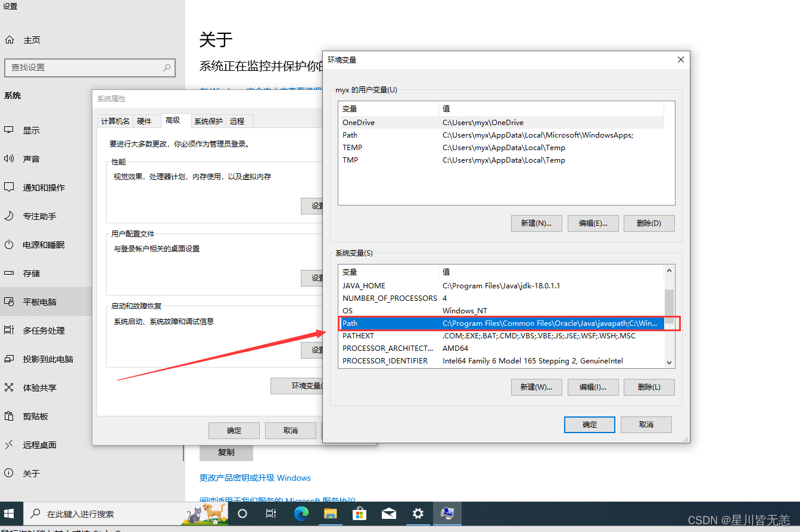
Task: Open 存储 storage icon
Action: (x=9, y=273)
